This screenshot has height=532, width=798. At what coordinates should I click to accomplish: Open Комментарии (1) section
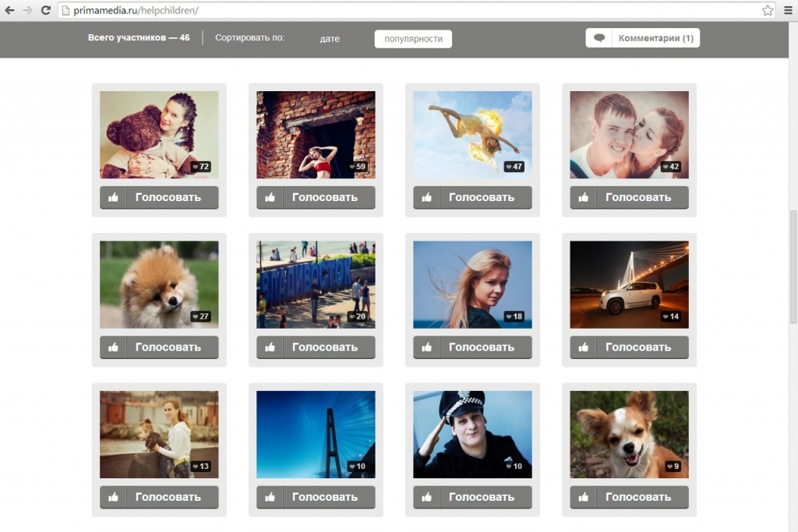(x=655, y=38)
